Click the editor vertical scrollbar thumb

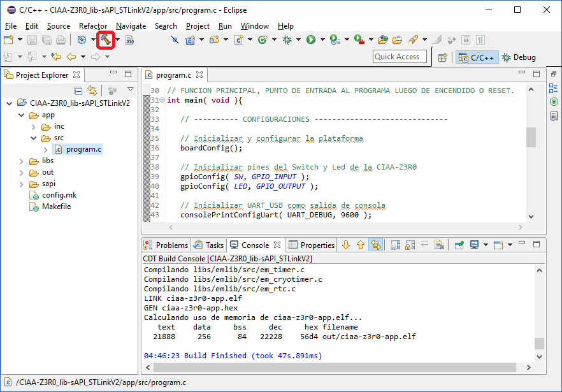[x=531, y=137]
